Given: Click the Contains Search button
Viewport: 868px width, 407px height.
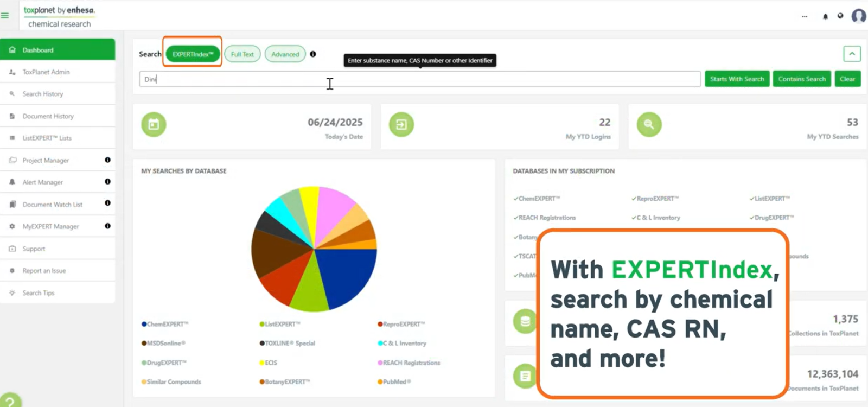Looking at the screenshot, I should [x=801, y=79].
